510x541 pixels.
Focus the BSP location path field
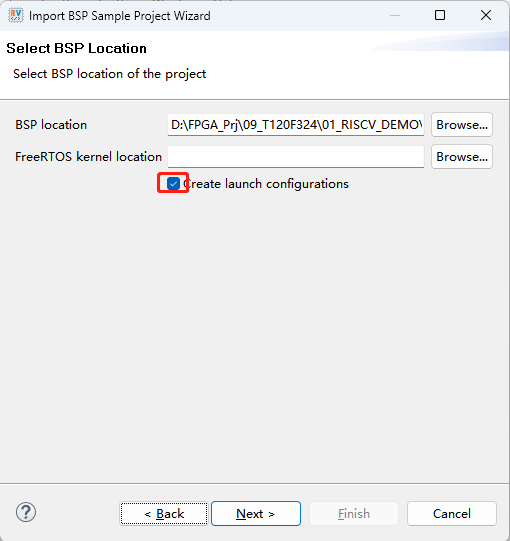pos(296,125)
